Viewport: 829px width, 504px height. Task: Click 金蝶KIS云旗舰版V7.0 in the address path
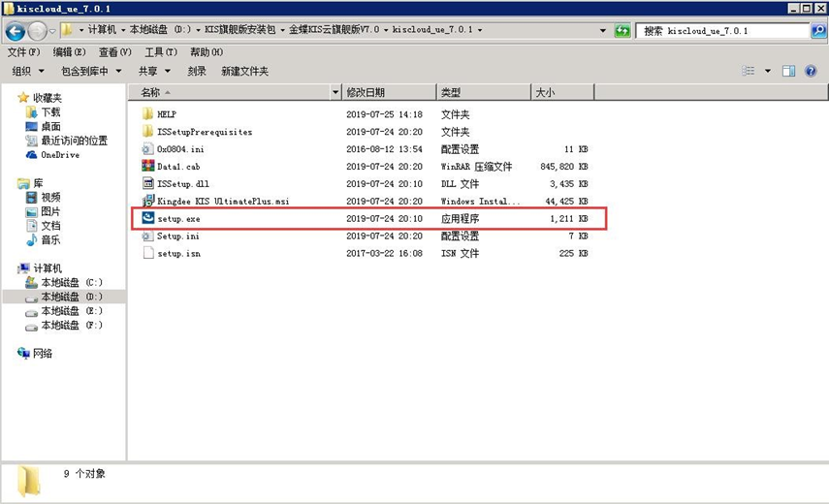335,30
